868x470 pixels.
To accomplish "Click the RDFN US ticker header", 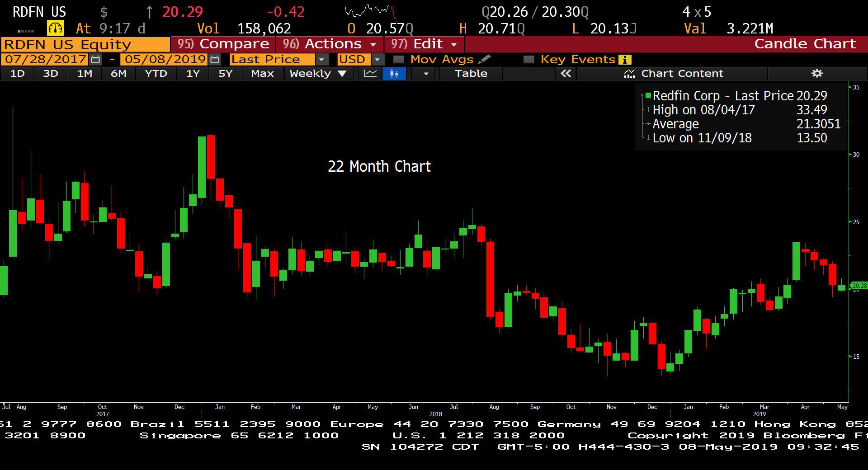I will point(39,12).
